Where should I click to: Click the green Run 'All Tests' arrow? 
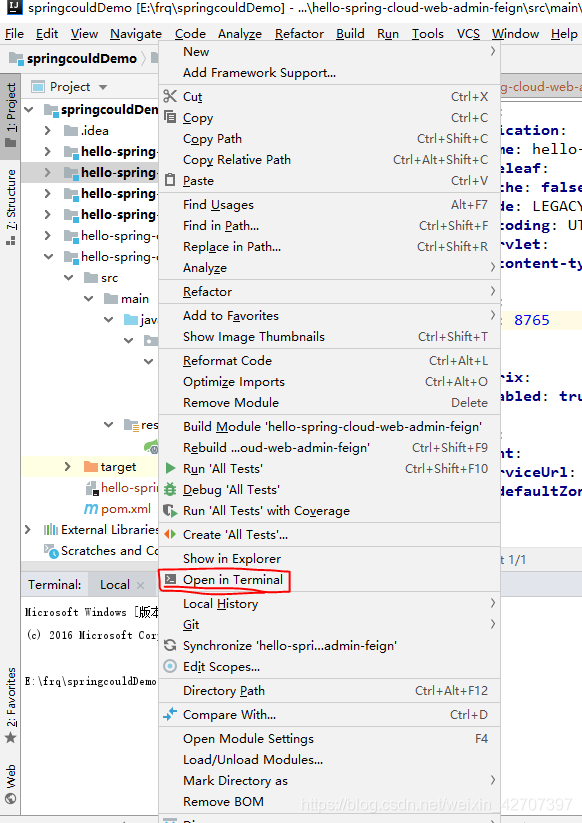tap(170, 468)
